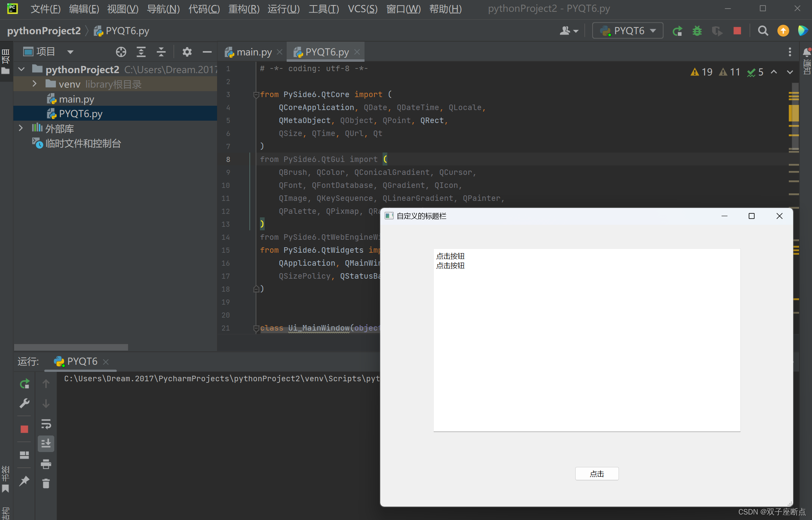
Task: Click the print icon in run panel
Action: pos(46,464)
